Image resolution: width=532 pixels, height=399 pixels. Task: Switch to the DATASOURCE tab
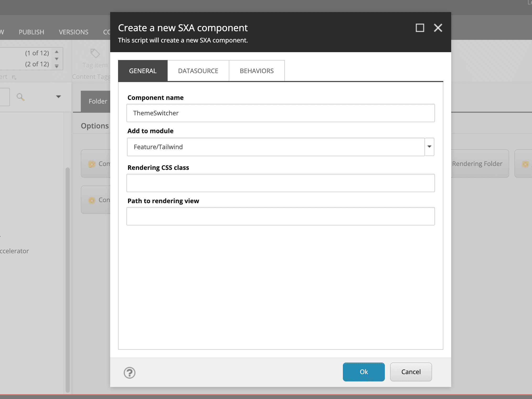pyautogui.click(x=198, y=71)
